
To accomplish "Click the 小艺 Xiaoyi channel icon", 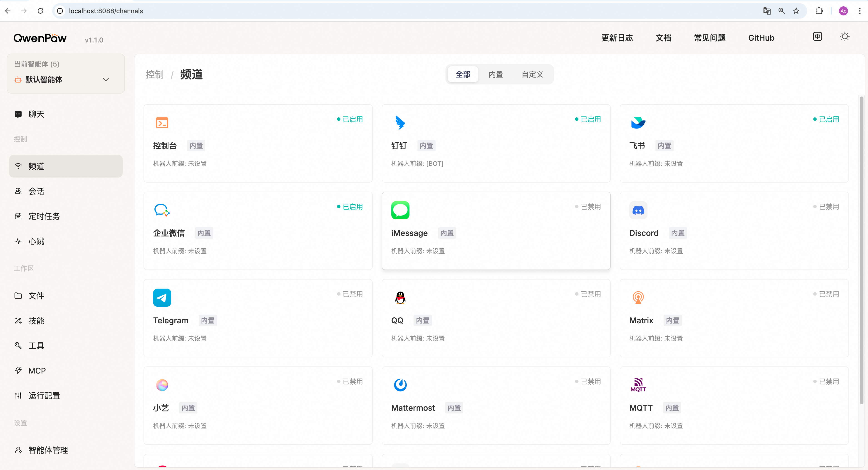I will (x=162, y=385).
